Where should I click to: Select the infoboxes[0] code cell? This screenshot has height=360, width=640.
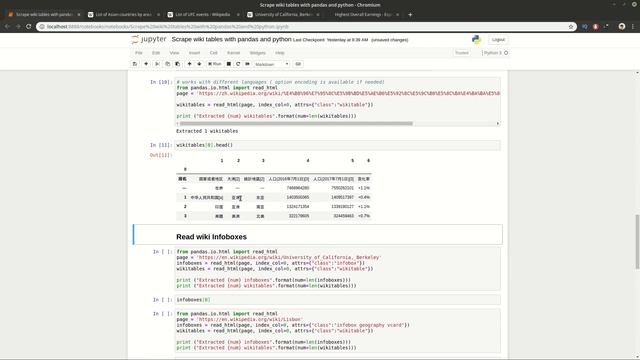pos(337,300)
